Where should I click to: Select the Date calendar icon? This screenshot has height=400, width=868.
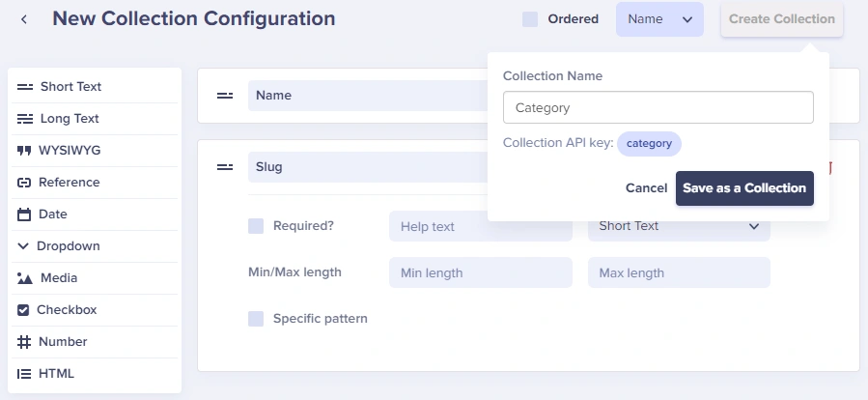click(x=24, y=214)
